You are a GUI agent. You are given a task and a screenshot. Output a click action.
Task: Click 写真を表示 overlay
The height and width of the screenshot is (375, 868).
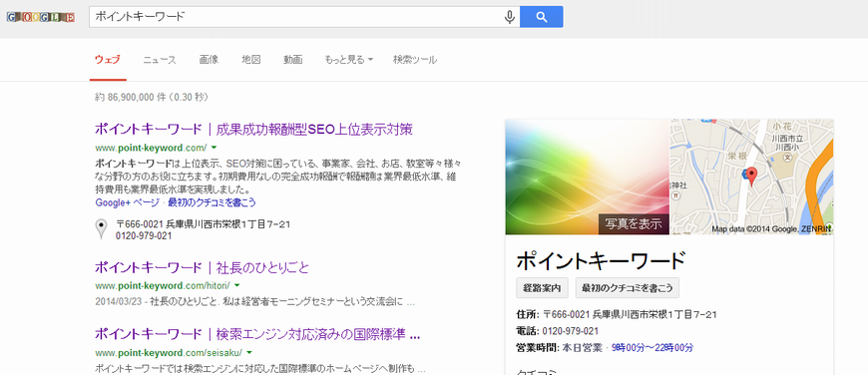(634, 224)
